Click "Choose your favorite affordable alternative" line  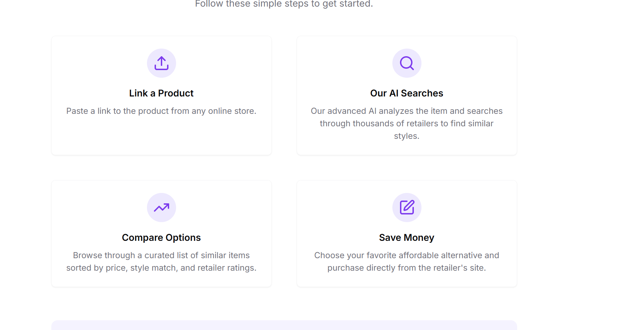point(407,255)
